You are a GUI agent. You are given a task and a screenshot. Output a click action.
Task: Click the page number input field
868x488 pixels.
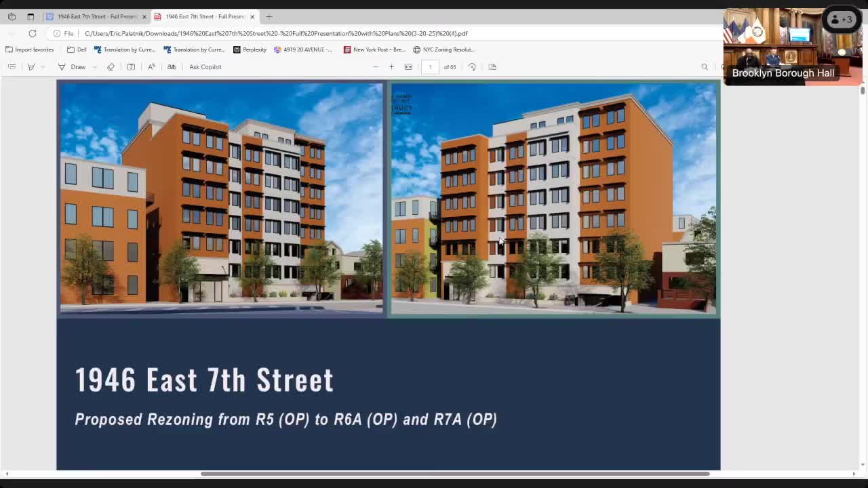point(430,66)
